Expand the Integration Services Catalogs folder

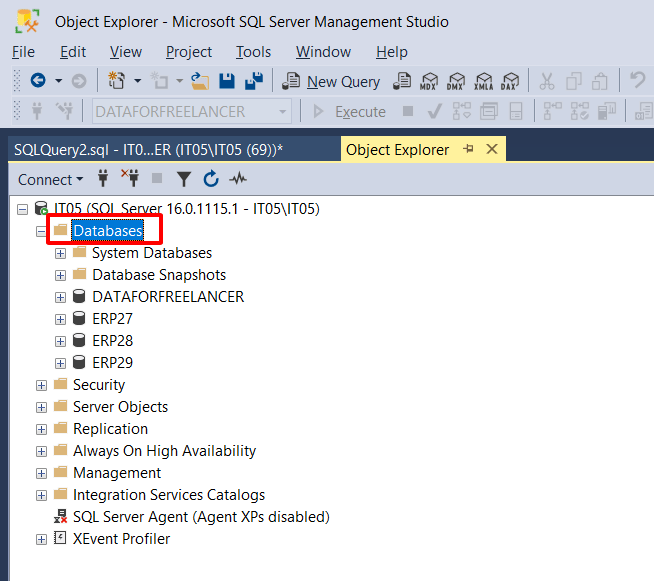click(41, 495)
